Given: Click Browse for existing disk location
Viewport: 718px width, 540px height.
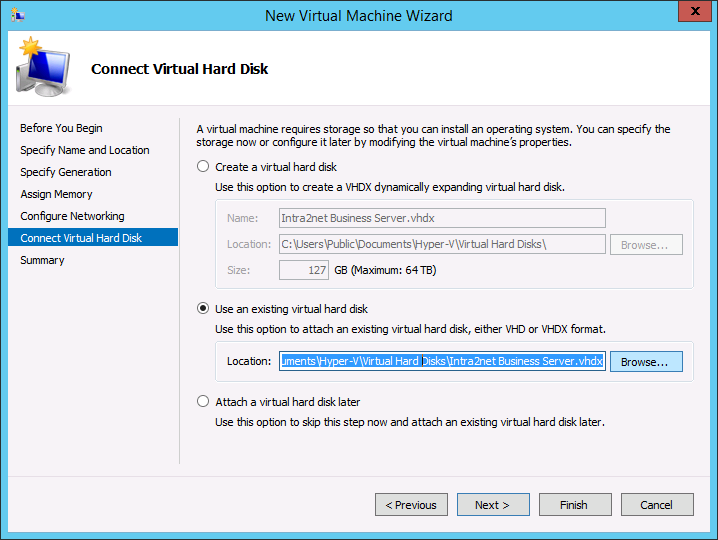Looking at the screenshot, I should (646, 362).
